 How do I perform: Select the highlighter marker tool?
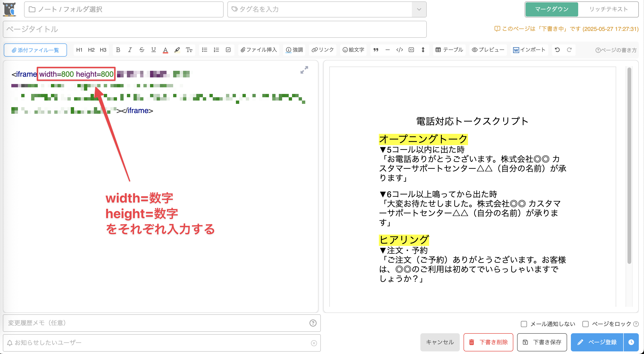[177, 50]
